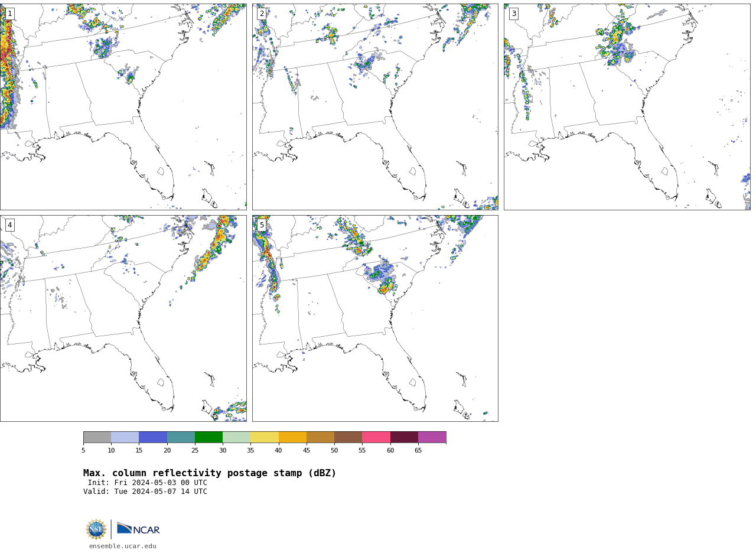Click the Valid: Tue 2024-05-07 14 UTC text
Image resolution: width=756 pixels, height=553 pixels.
coord(145,492)
